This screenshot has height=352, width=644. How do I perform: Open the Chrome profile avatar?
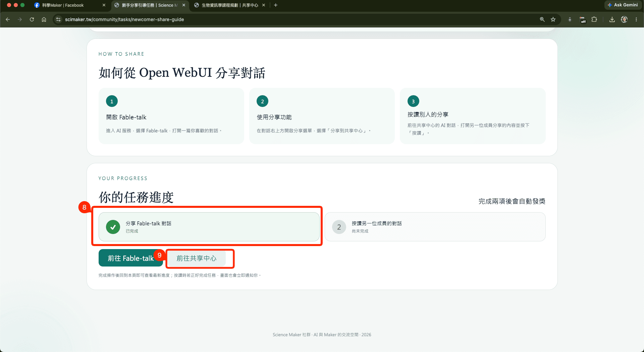pyautogui.click(x=624, y=19)
